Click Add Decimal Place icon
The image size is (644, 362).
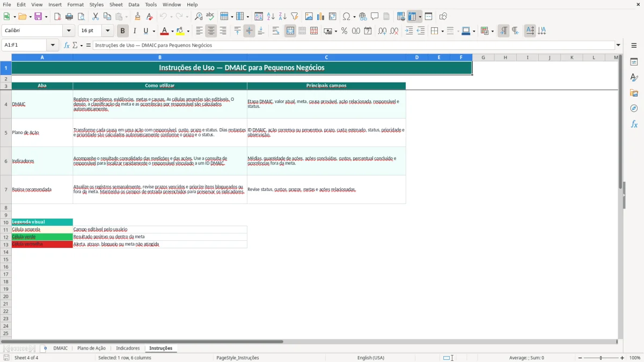tap(382, 31)
